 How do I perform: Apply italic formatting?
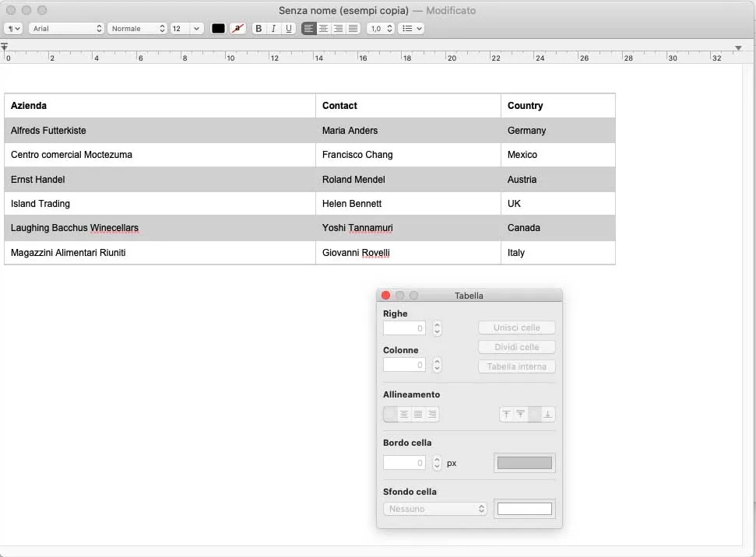pos(273,28)
